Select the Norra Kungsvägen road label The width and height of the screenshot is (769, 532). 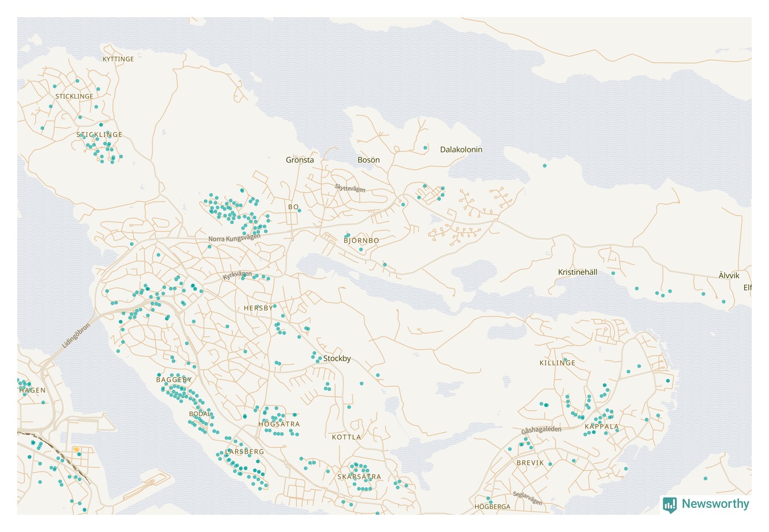click(x=234, y=237)
